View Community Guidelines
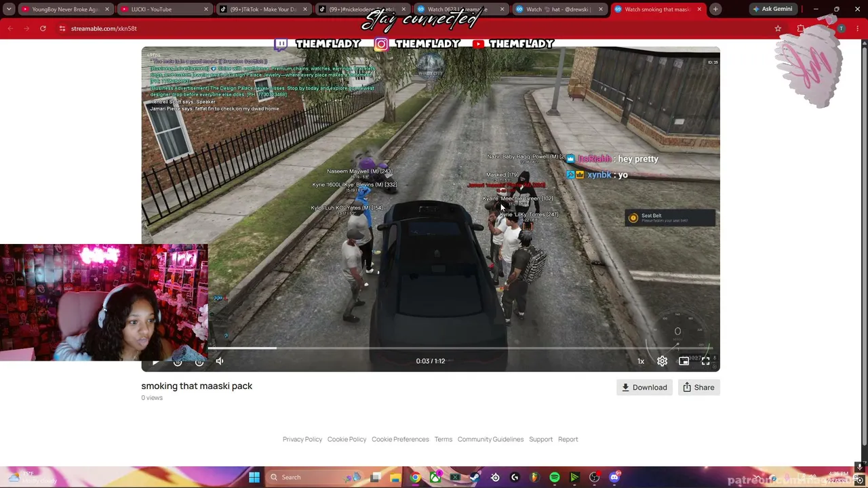 490,439
